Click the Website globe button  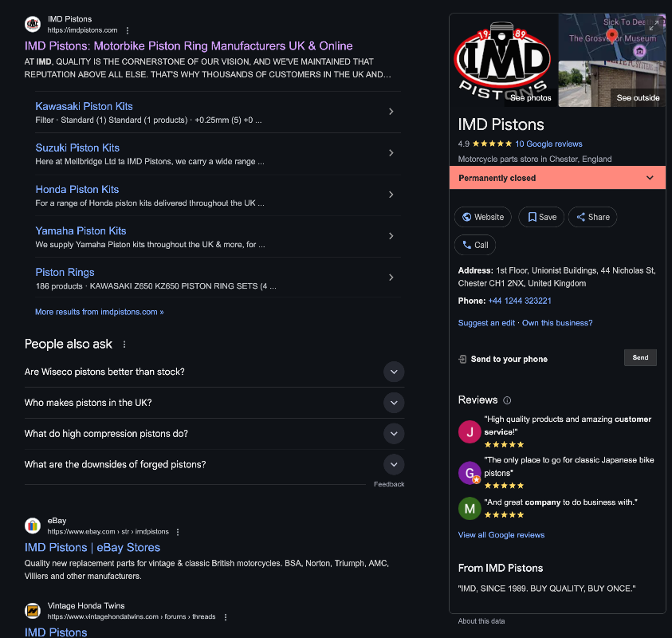[482, 217]
